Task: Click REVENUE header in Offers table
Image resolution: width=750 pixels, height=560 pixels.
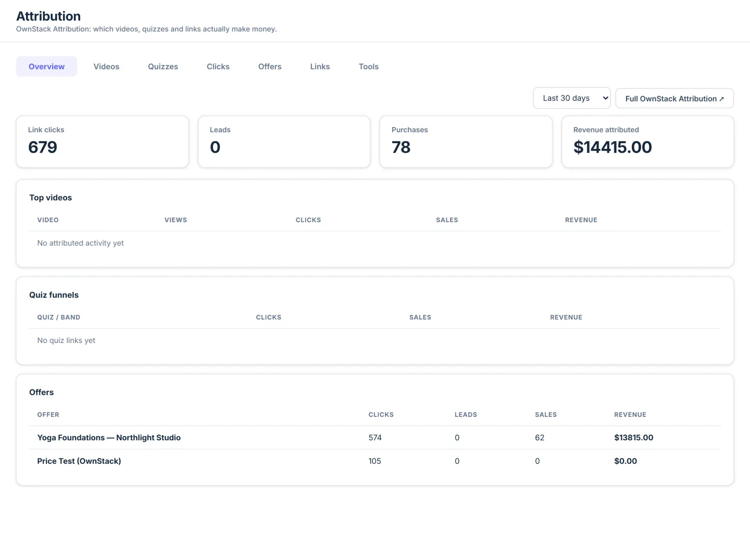Action: (x=630, y=415)
